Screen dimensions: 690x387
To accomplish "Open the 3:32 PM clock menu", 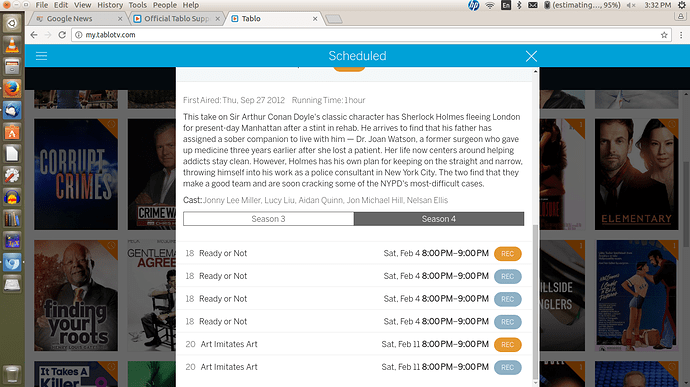I will (657, 5).
